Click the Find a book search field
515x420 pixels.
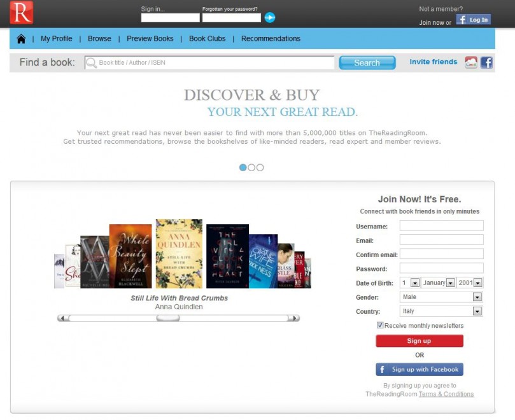click(209, 63)
